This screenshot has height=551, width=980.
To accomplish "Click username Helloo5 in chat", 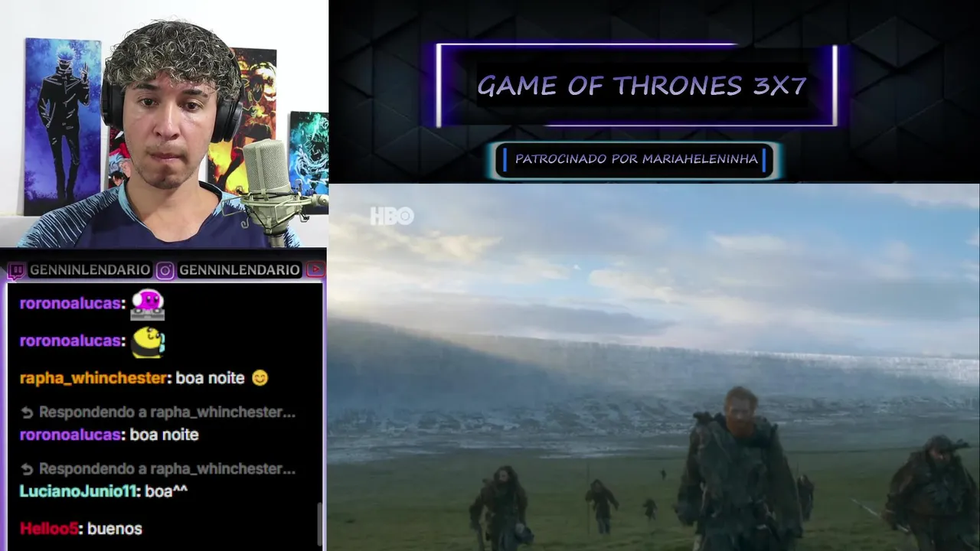I will point(50,529).
